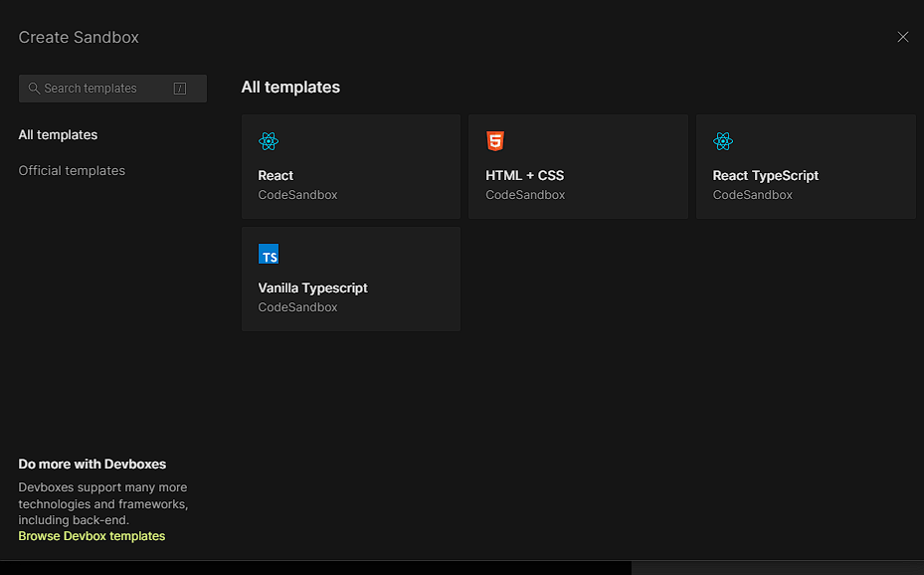Click the CodeSandbox label under HTML + CSS

(x=524, y=194)
